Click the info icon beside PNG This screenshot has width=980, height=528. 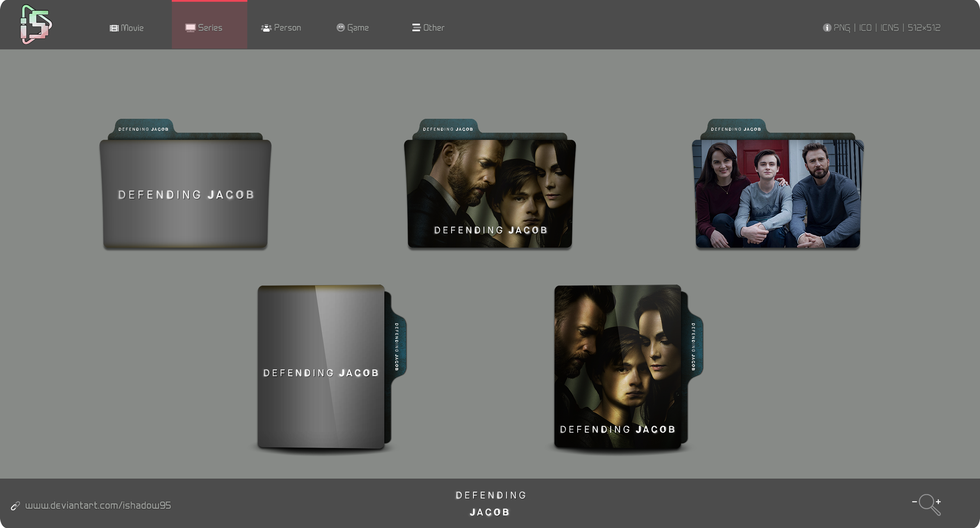click(827, 28)
